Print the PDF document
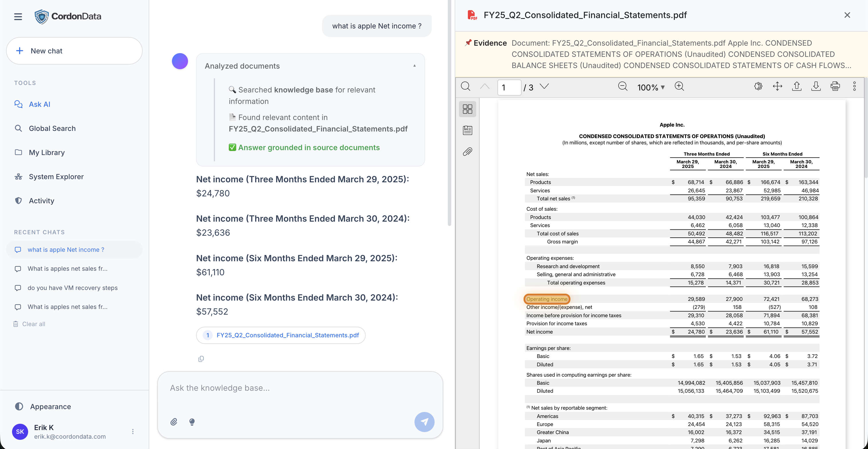868x449 pixels. (835, 87)
